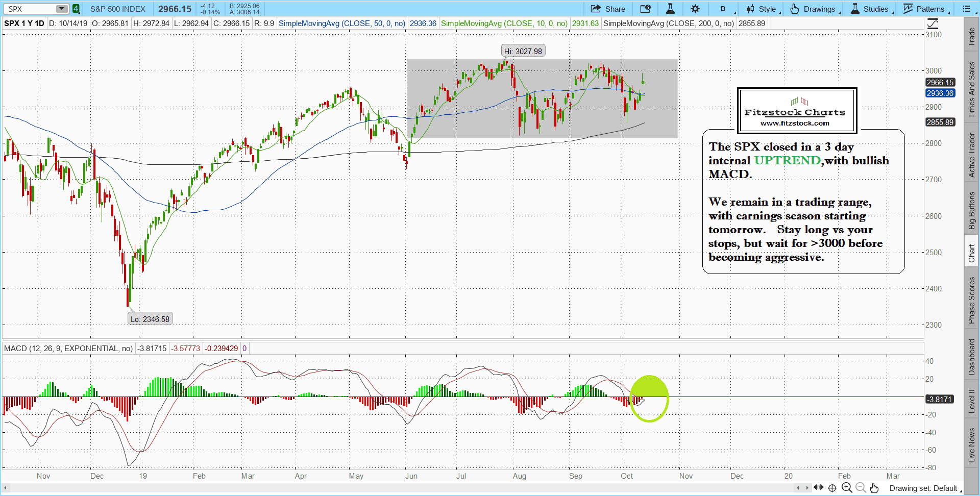Select the crosshair cursor icon
The image size is (980, 496).
(832, 488)
